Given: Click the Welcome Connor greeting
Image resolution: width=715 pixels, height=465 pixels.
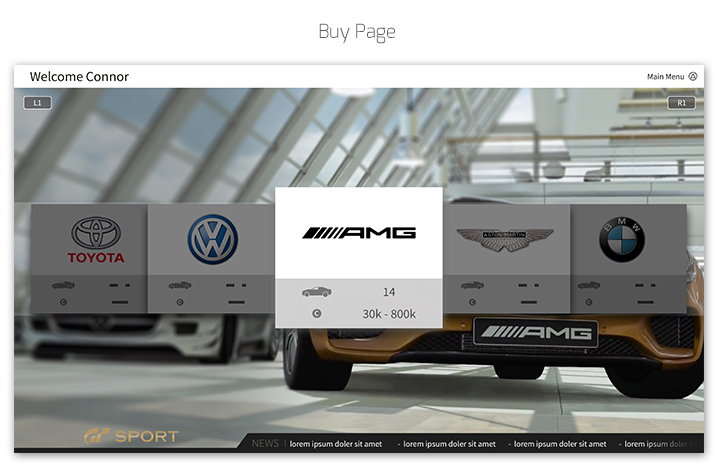Looking at the screenshot, I should coord(79,76).
